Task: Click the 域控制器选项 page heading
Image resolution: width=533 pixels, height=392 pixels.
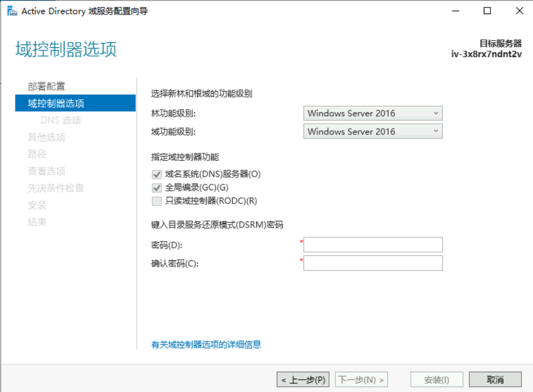Action: point(66,49)
